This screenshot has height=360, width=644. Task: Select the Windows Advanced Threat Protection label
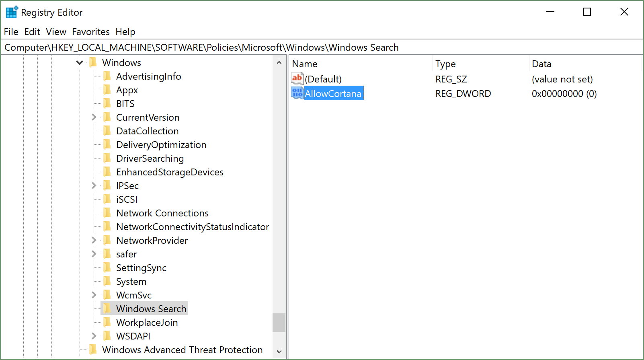183,350
